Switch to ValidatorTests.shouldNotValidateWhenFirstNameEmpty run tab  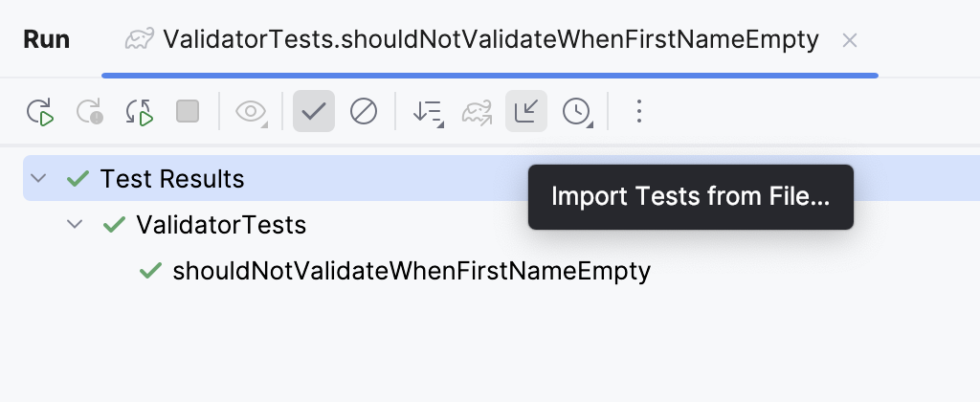pyautogui.click(x=490, y=39)
